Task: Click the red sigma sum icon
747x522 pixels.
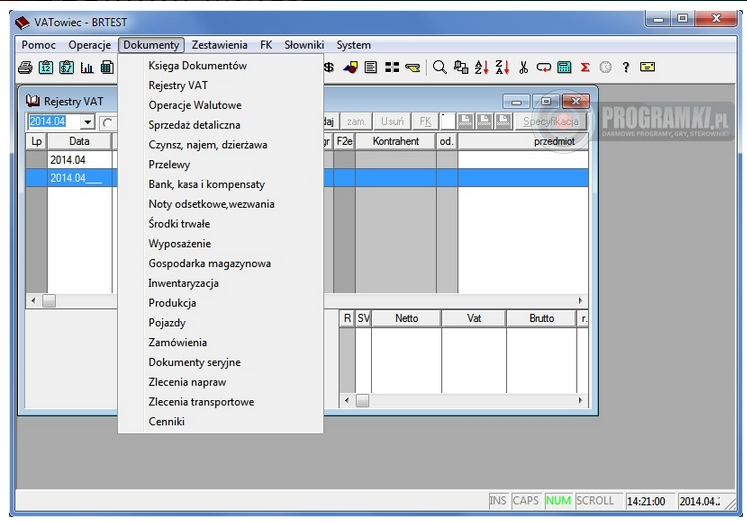Action: pyautogui.click(x=585, y=67)
